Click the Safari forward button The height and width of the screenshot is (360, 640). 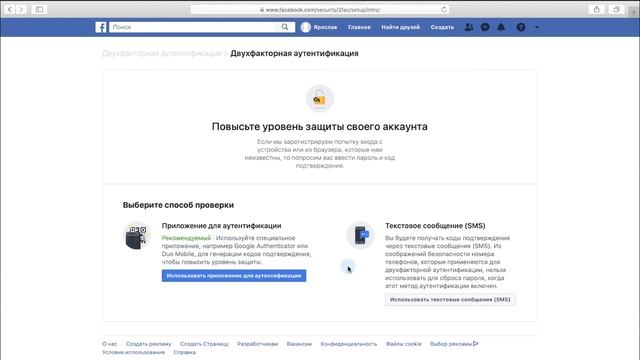[x=21, y=9]
